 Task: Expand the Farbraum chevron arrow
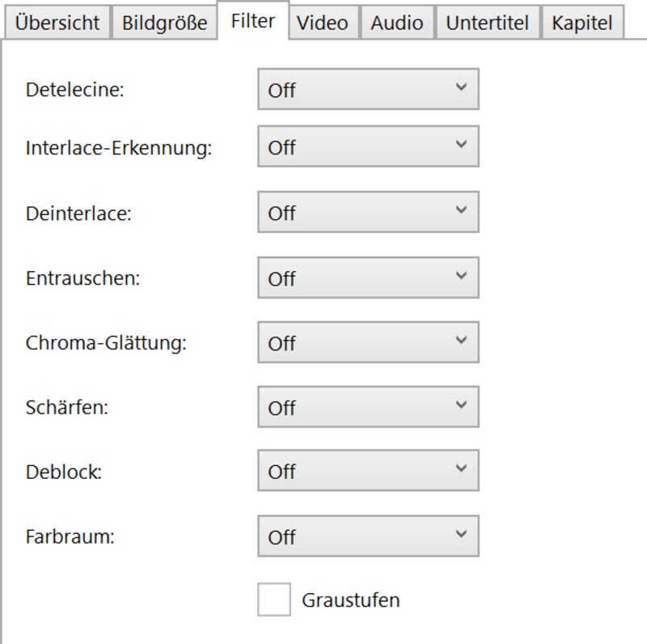click(x=461, y=535)
